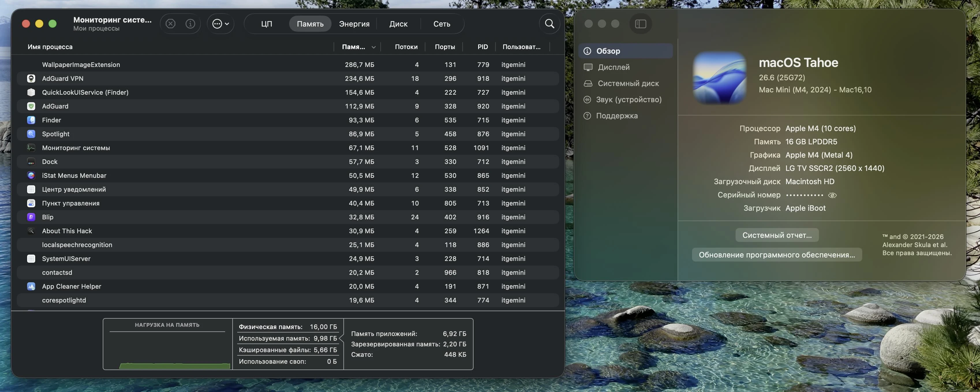Switch to the Энергия tab

click(x=354, y=24)
